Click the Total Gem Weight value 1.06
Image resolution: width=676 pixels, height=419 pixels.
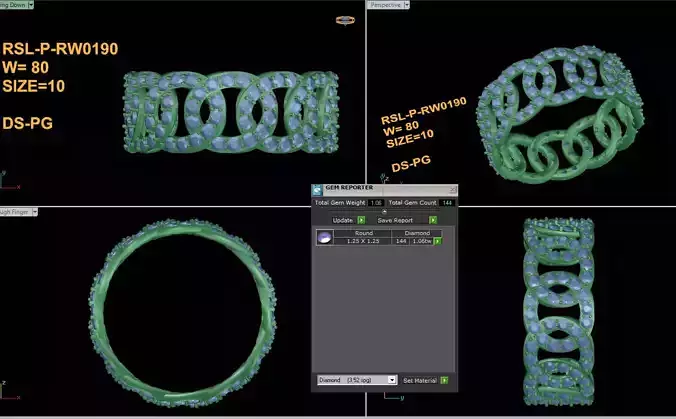click(376, 203)
